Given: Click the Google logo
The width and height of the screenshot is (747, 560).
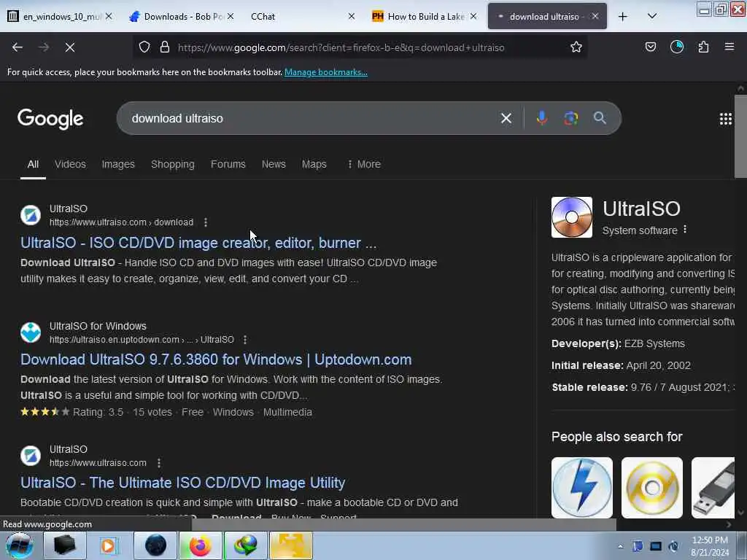Looking at the screenshot, I should [50, 119].
